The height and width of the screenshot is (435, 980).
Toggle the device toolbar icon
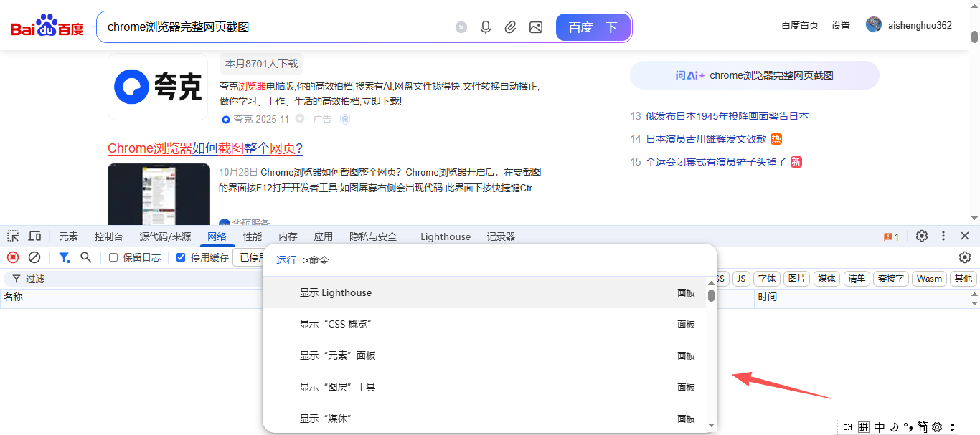[34, 236]
